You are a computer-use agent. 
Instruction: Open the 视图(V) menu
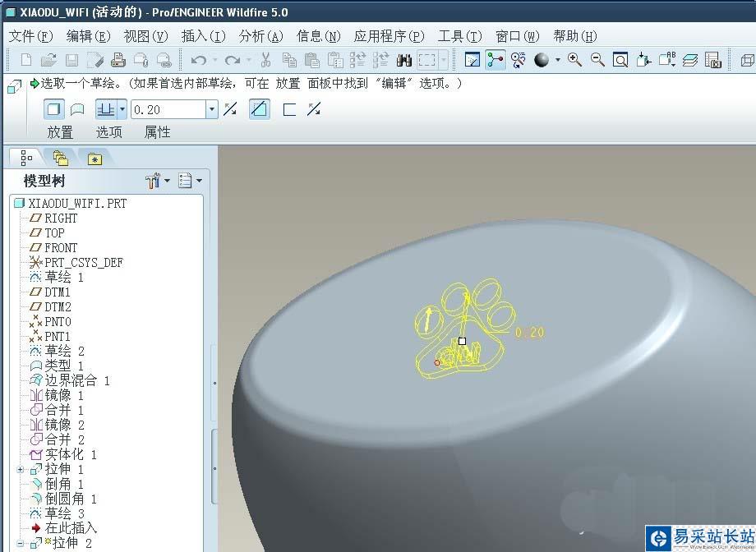click(145, 36)
